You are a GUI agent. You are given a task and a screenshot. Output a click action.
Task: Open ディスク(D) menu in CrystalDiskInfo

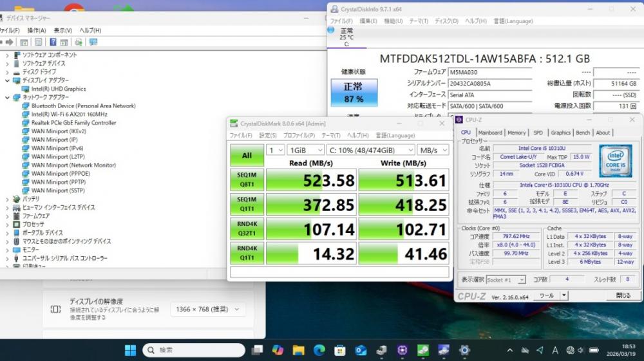click(x=446, y=21)
